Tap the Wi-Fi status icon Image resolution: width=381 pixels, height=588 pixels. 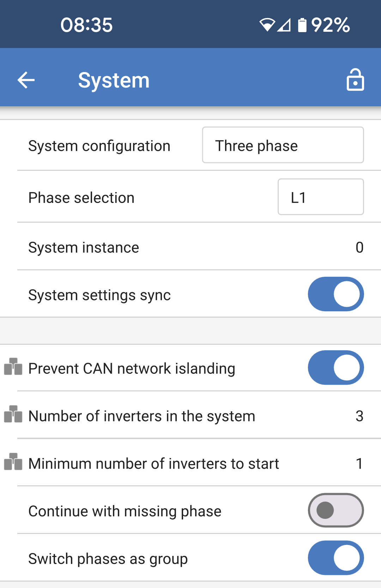point(267,25)
